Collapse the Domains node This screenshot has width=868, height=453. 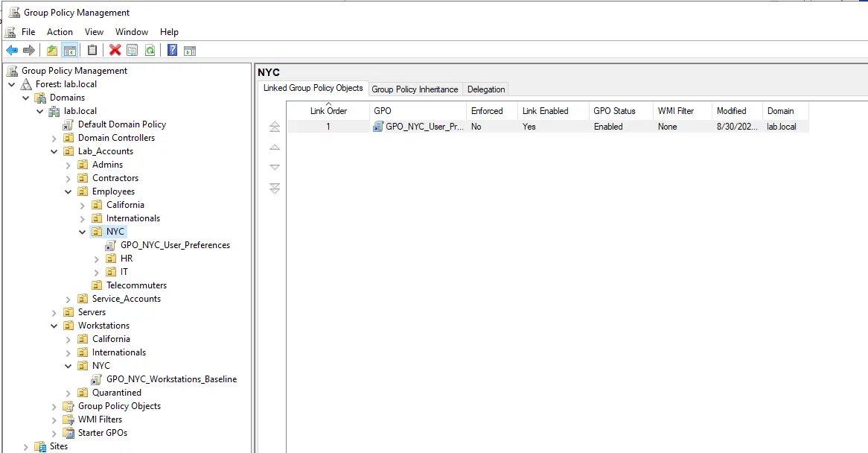(26, 98)
